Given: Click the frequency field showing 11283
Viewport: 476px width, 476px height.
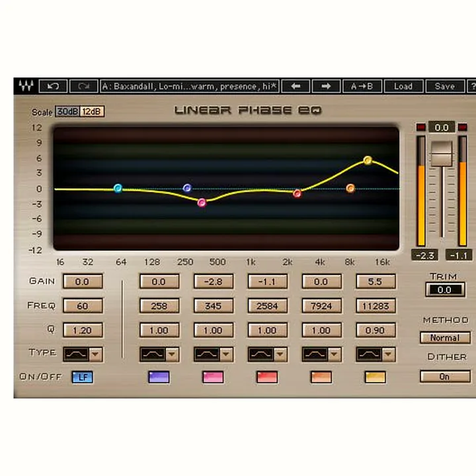Looking at the screenshot, I should 376,305.
